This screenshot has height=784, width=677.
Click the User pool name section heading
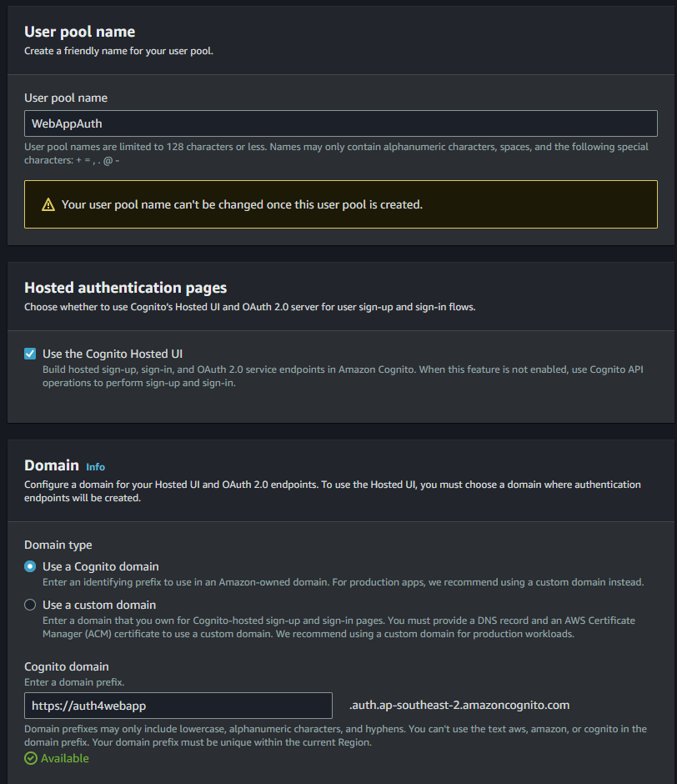point(79,32)
